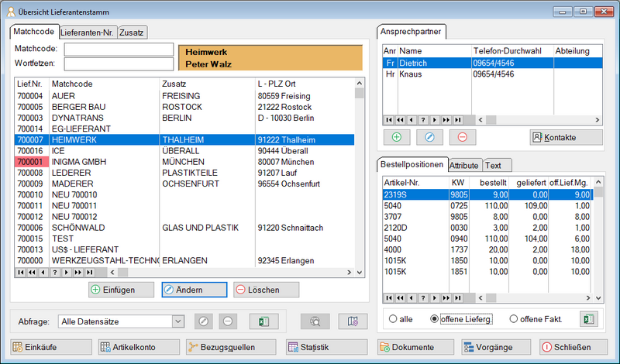Switch to the Lieferanten-Nr. tab
The height and width of the screenshot is (364, 620).
click(x=87, y=33)
